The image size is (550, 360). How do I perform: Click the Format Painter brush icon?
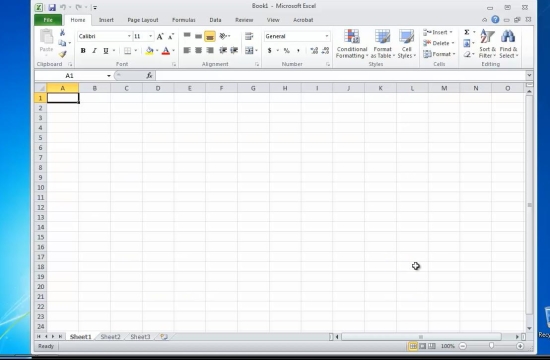point(62,54)
